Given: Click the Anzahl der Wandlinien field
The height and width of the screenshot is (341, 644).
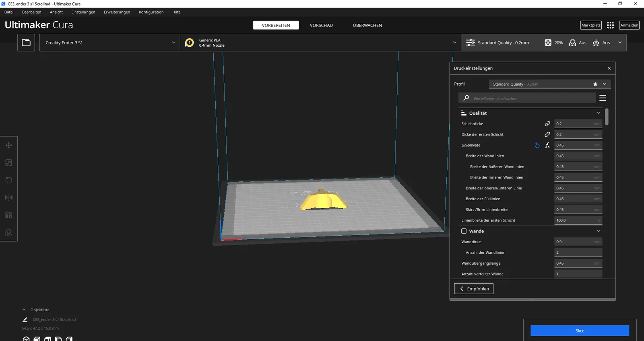Looking at the screenshot, I should [x=578, y=253].
